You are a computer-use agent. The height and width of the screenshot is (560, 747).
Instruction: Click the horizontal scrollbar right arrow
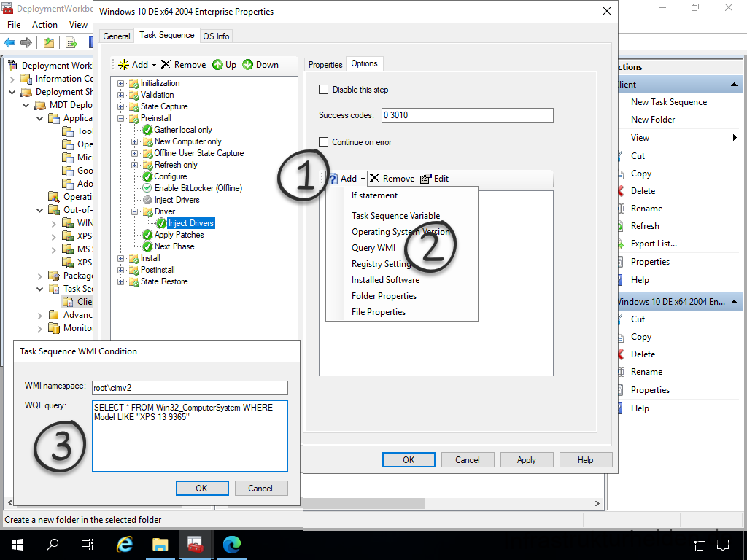pos(597,503)
